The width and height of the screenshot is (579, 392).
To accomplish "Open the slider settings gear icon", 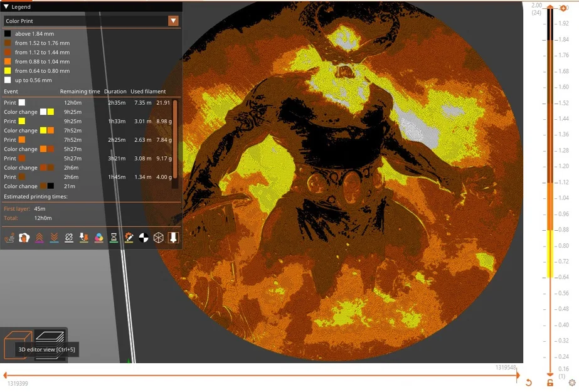I will [x=572, y=383].
